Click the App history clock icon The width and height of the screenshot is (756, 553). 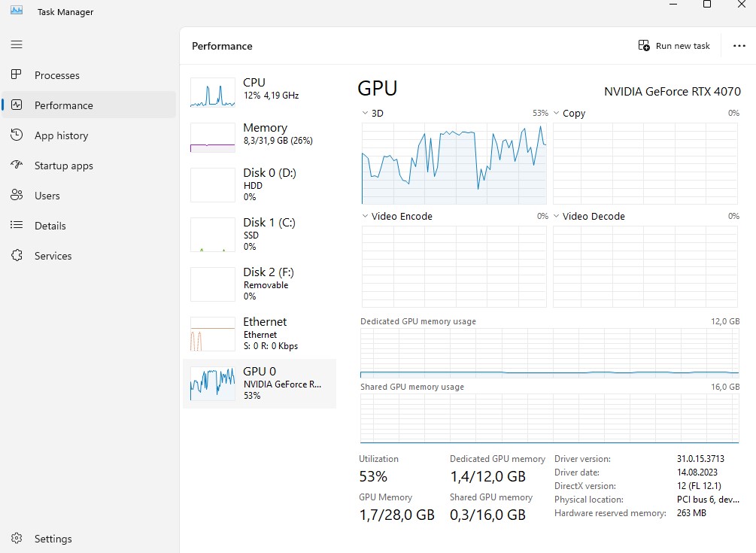pyautogui.click(x=17, y=135)
